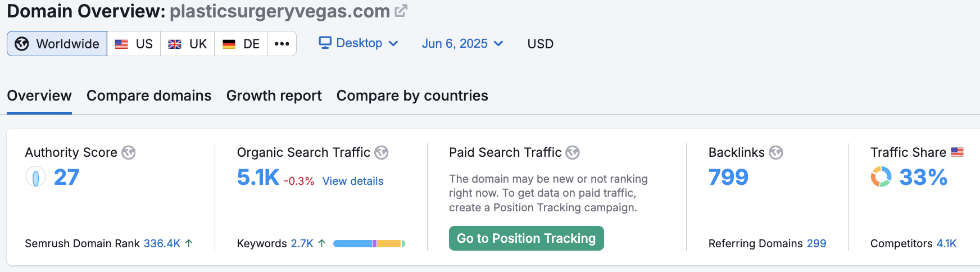
Task: Switch database to DE
Action: (x=241, y=44)
